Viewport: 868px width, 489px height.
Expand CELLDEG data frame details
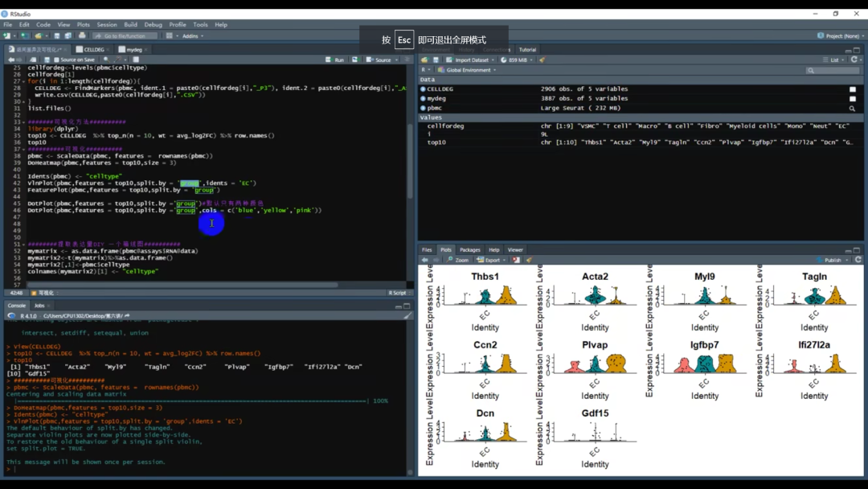coord(423,88)
